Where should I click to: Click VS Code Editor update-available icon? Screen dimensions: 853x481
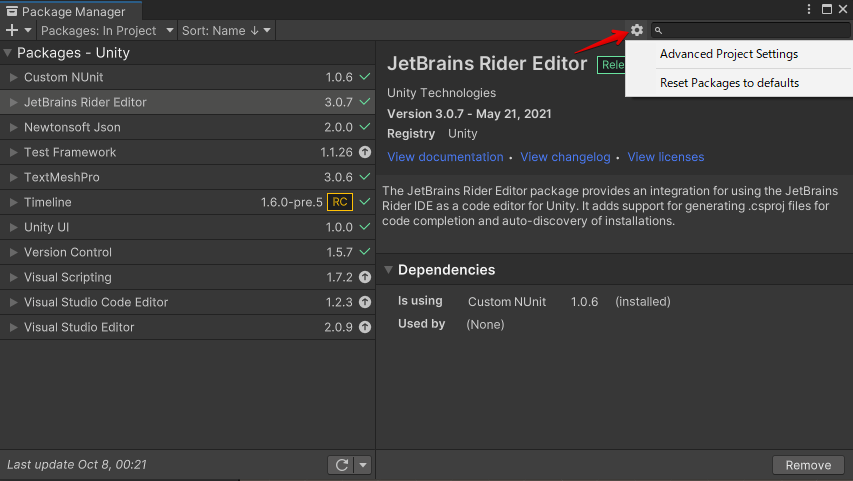(365, 303)
